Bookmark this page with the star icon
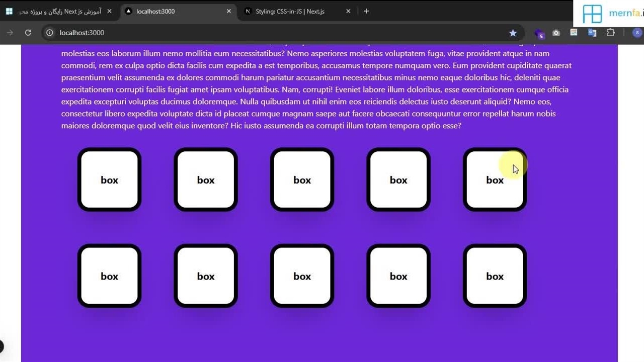 (x=513, y=33)
